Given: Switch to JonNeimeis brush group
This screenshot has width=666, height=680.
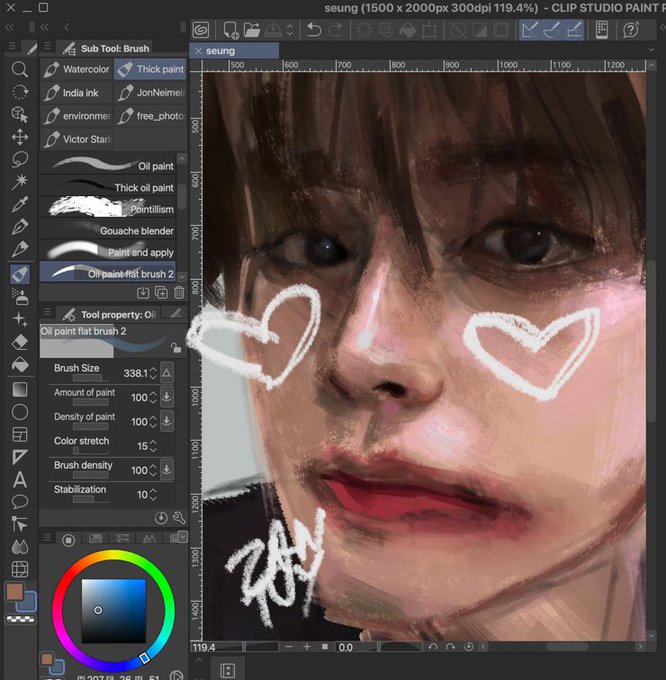Looking at the screenshot, I should 150,93.
